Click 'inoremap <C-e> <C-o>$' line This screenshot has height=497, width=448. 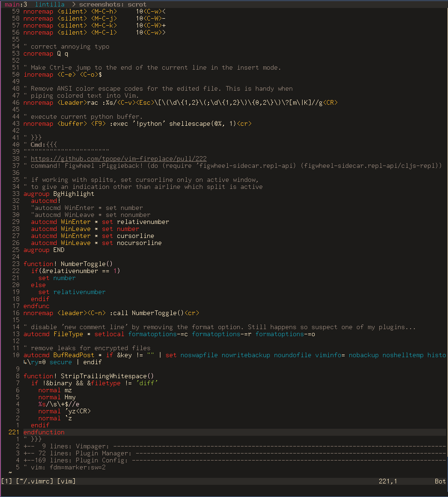(63, 74)
